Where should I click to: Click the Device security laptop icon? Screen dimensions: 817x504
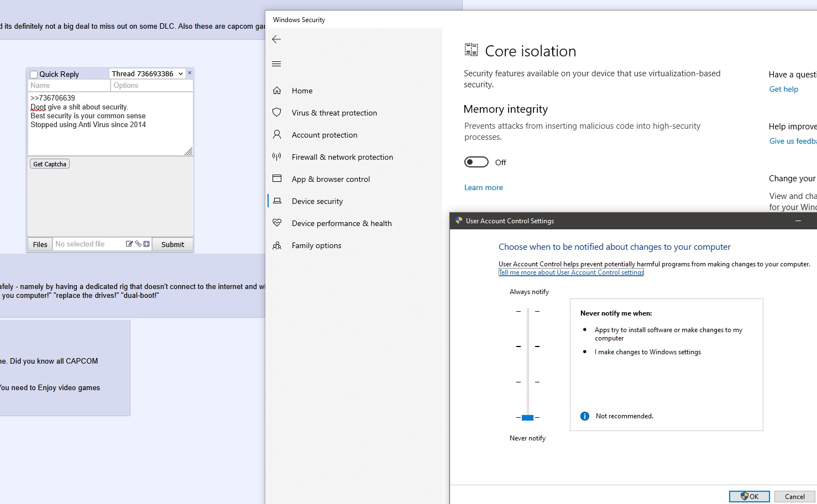(x=277, y=201)
